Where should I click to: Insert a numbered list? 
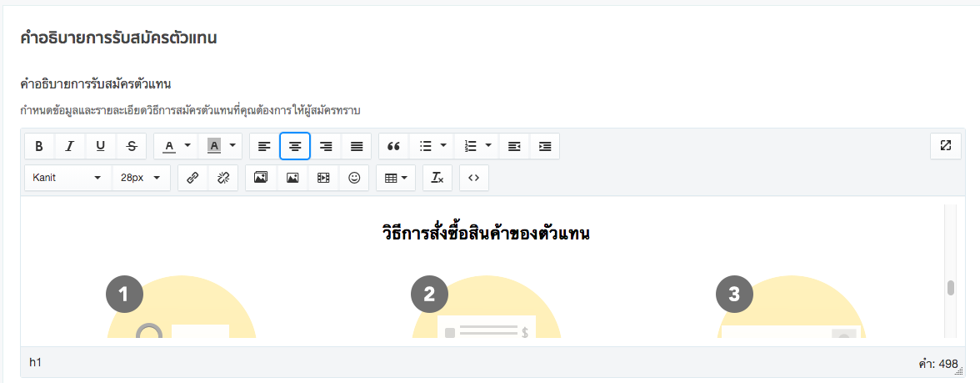471,147
